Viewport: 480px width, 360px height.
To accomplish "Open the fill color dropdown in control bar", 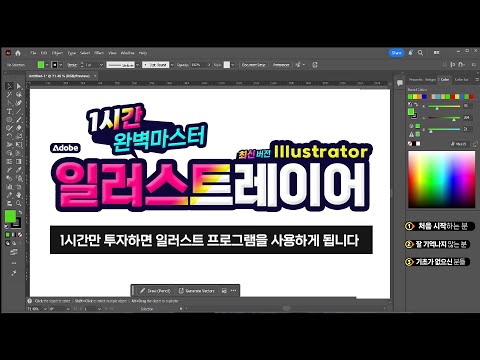I will pos(47,65).
